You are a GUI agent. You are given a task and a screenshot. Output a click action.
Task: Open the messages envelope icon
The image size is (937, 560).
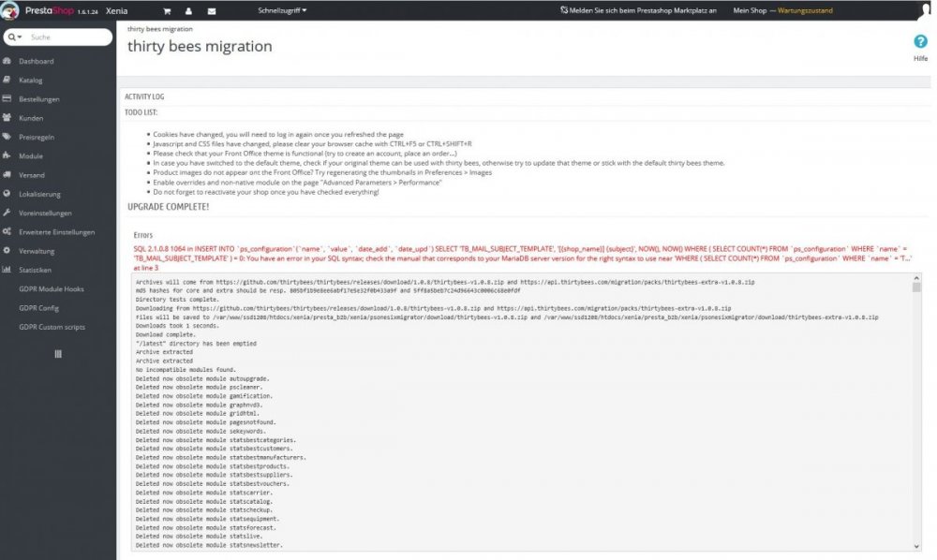point(212,10)
